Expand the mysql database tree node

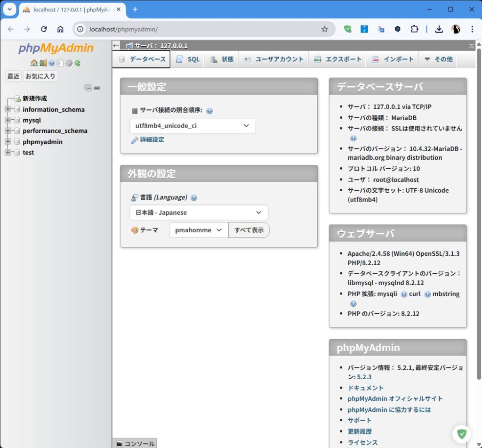click(8, 120)
